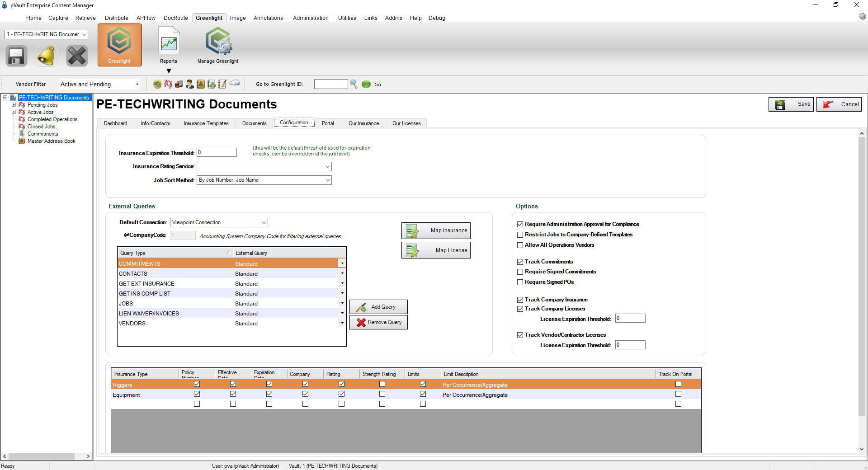Click the gray X cancel icon
The image size is (868, 470).
77,56
